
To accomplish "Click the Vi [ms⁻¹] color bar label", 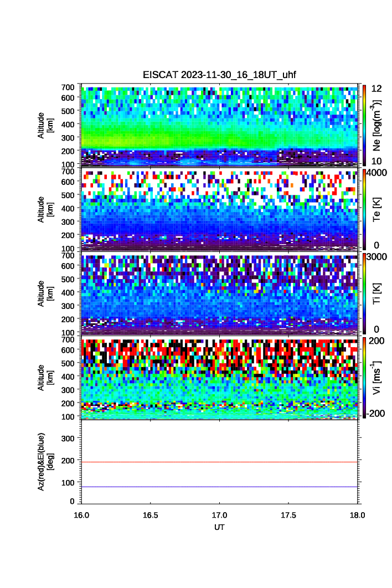I will click(x=378, y=376).
